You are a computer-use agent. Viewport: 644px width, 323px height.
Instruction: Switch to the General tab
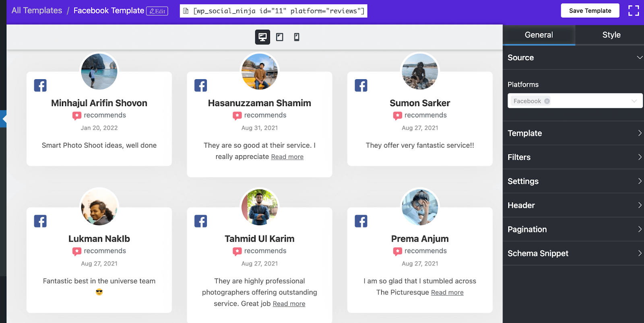click(539, 35)
